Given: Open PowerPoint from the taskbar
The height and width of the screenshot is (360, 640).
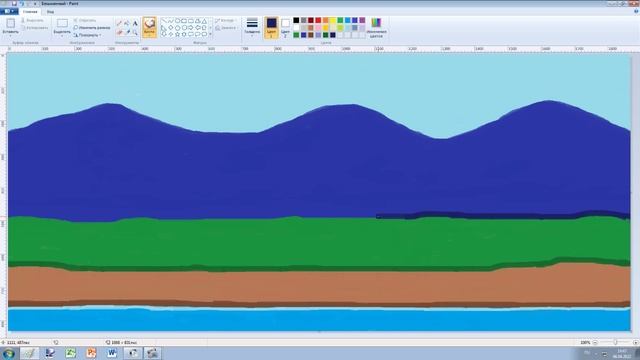Looking at the screenshot, I should tap(91, 353).
